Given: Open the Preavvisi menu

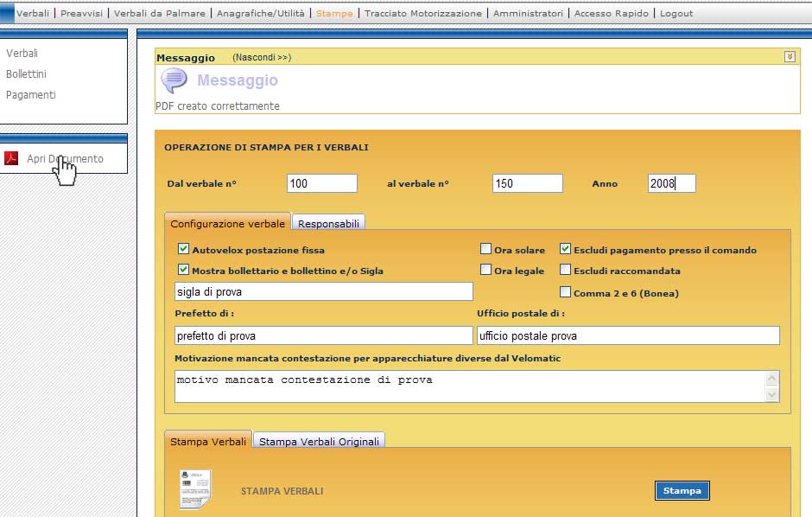Looking at the screenshot, I should point(82,14).
